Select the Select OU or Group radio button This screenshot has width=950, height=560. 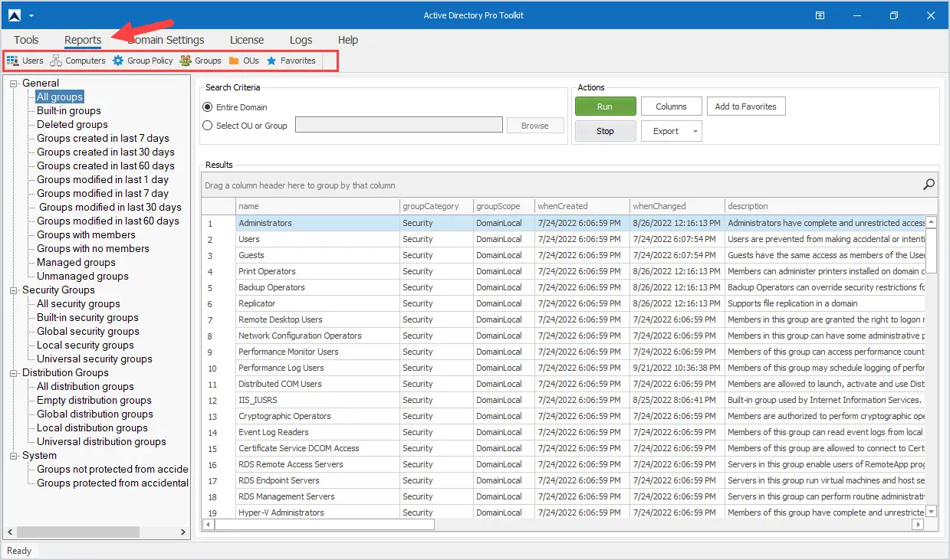[208, 126]
